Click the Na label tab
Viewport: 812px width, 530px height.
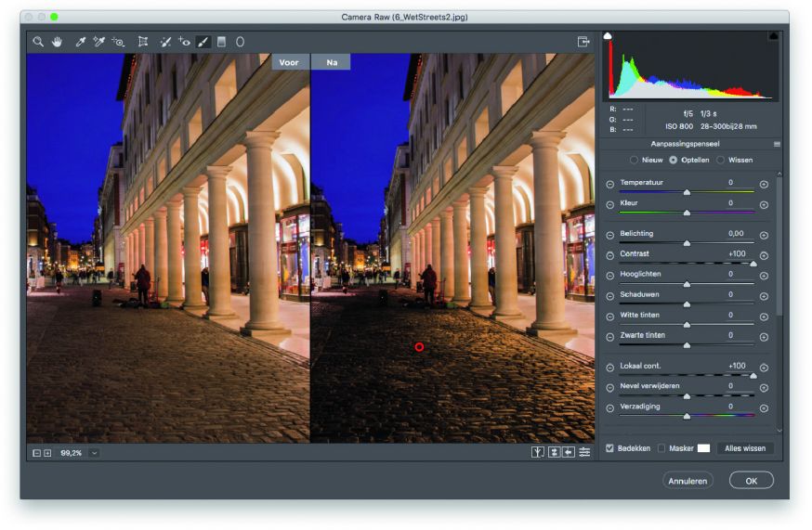coord(331,62)
